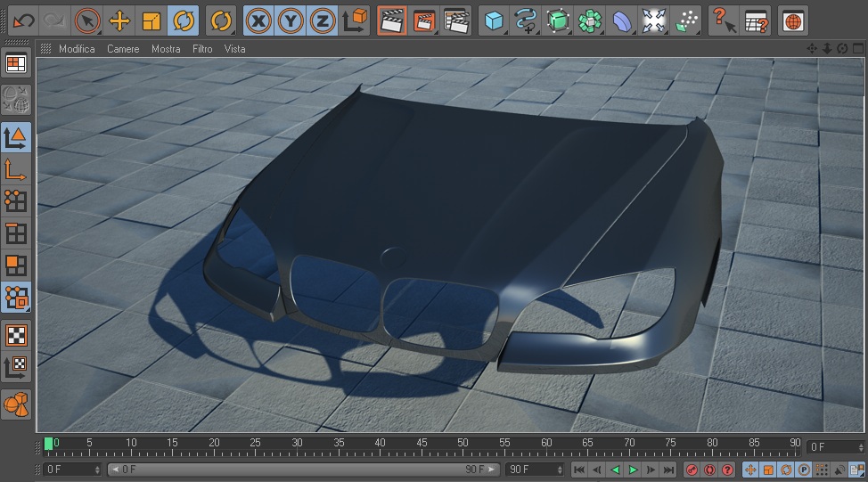Render the active view clapperboard
Viewport: 868px width, 482px height.
pyautogui.click(x=392, y=21)
